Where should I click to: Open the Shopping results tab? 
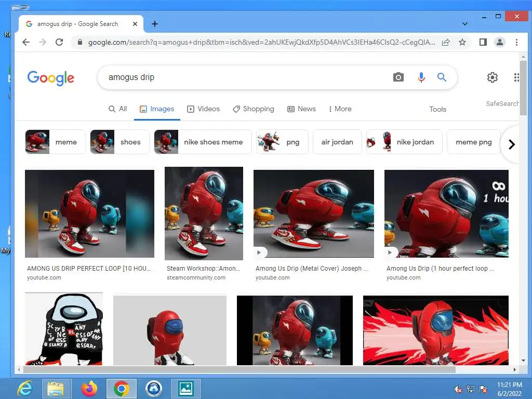pyautogui.click(x=254, y=109)
